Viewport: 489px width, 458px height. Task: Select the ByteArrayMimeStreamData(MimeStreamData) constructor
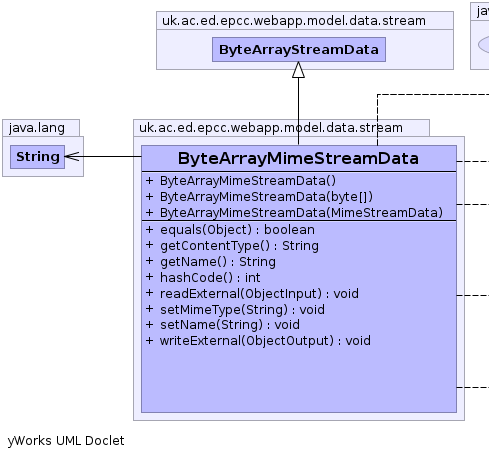294,213
